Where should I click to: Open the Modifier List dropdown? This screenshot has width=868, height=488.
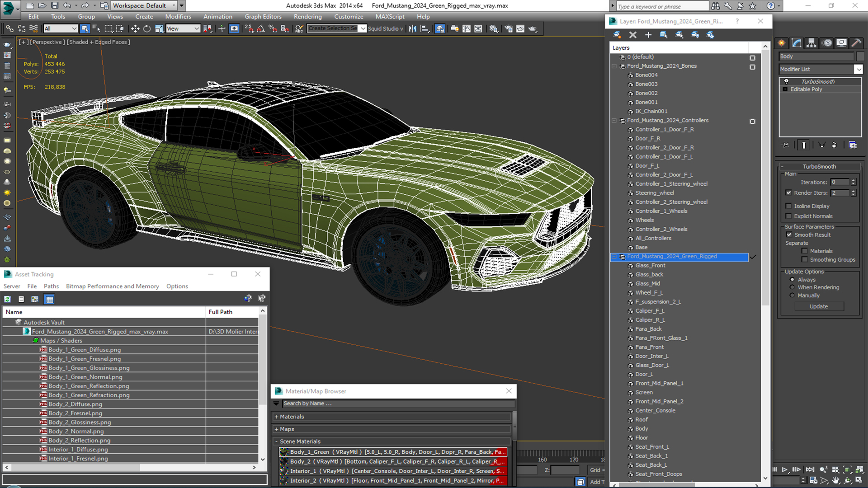(x=858, y=69)
